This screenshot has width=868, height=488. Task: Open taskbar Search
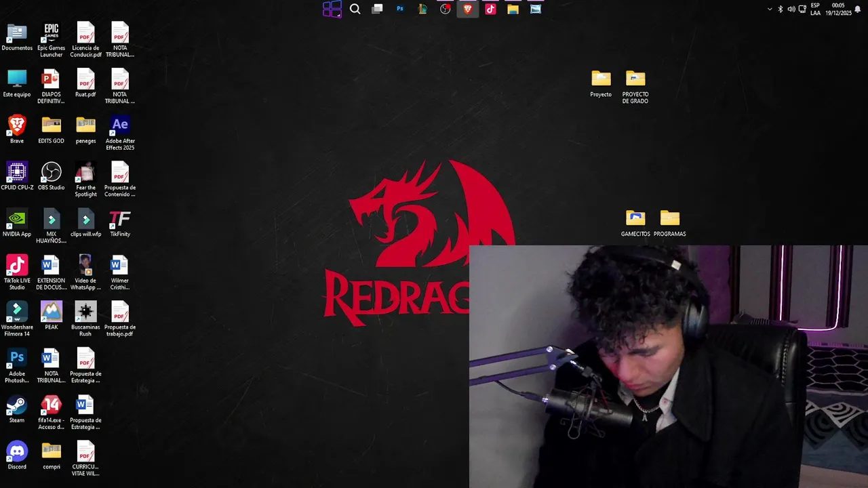(x=355, y=9)
